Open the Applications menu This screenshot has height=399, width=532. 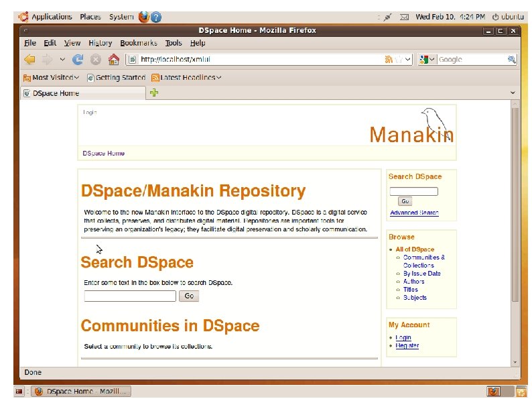click(x=52, y=17)
